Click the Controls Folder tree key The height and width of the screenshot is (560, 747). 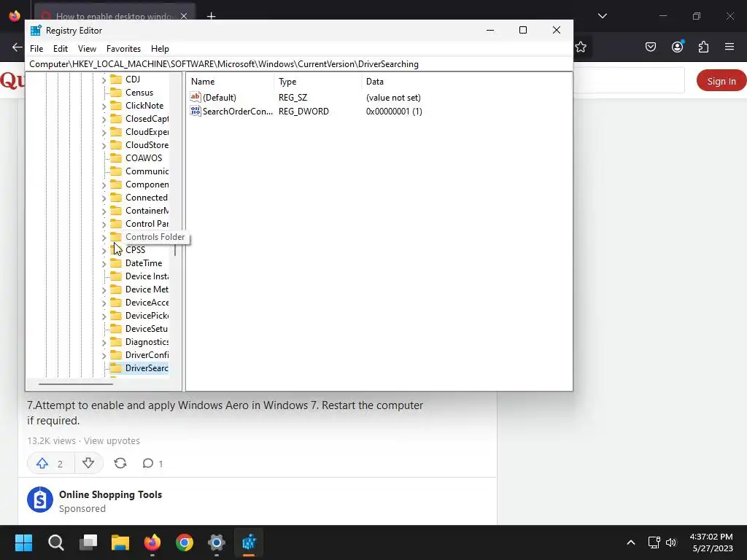point(155,237)
